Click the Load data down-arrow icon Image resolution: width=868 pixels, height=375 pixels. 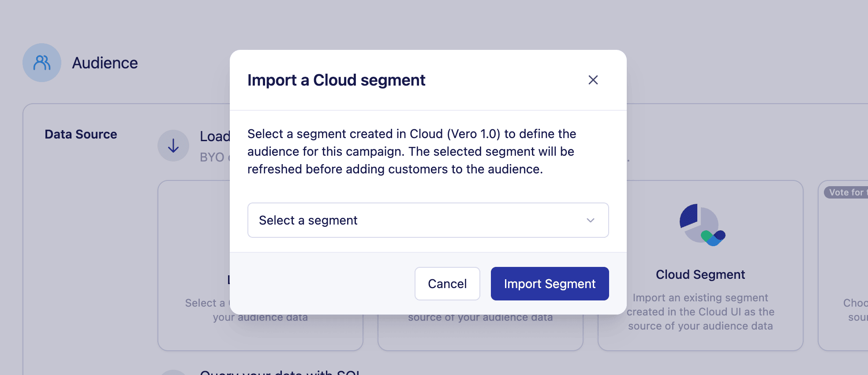[x=173, y=146]
